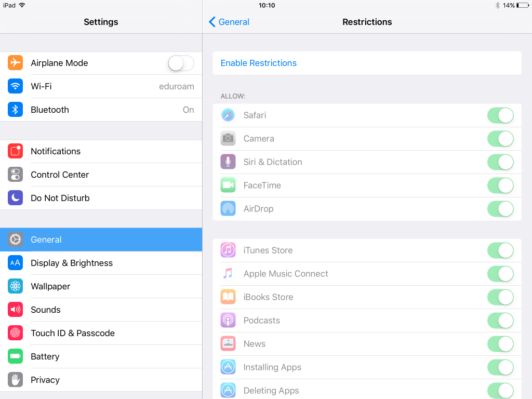532x399 pixels.
Task: Toggle the News switch
Action: tap(500, 344)
